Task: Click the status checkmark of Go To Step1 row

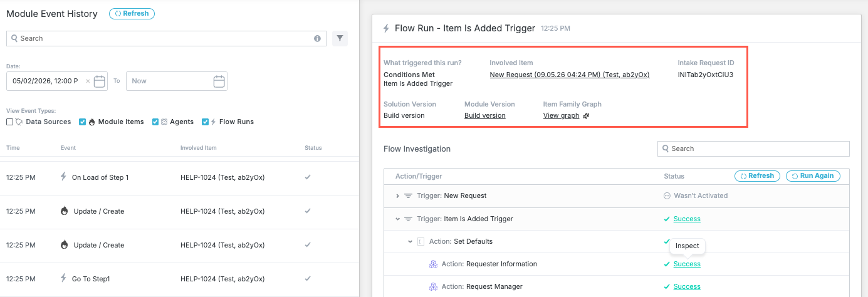Action: point(308,279)
